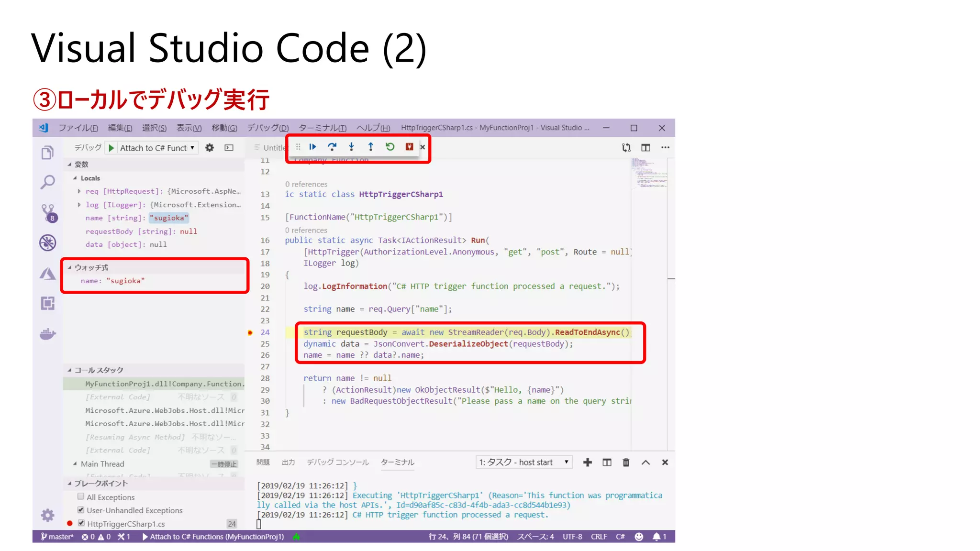Collapse the ブレークポイント breakpoints section

click(69, 484)
